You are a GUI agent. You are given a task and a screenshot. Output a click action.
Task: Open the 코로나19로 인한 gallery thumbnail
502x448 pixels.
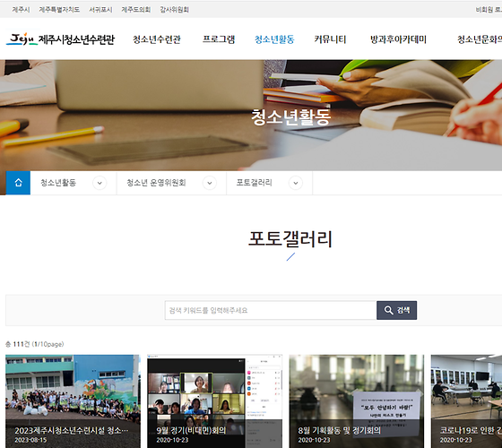pos(466,401)
